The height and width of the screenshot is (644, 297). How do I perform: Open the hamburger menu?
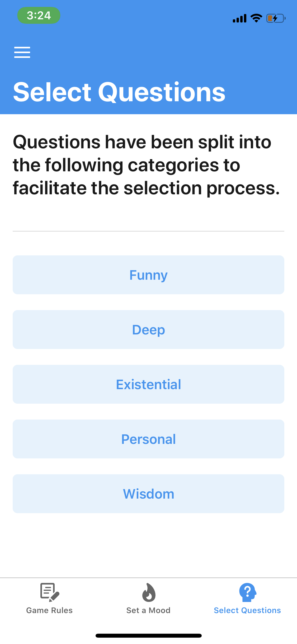click(x=22, y=52)
